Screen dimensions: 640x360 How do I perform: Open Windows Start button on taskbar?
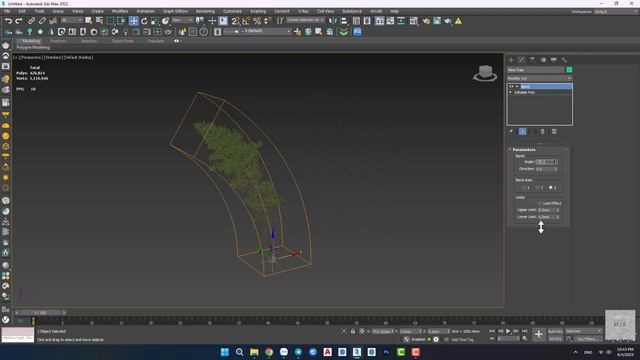(224, 352)
